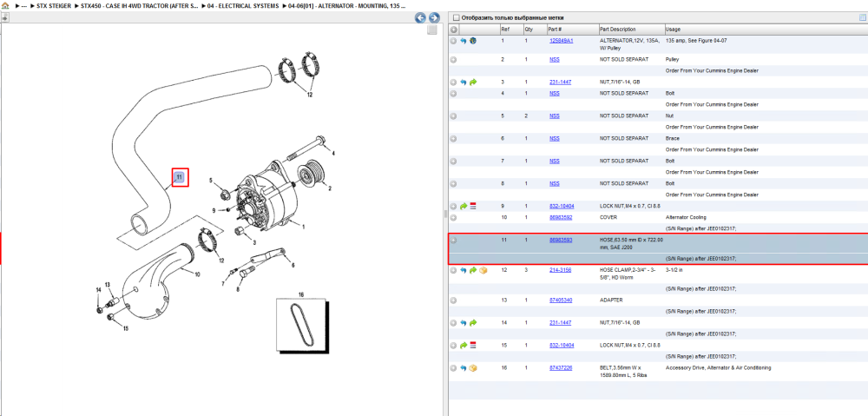
Task: Open part number 87437226 BELT link
Action: pyautogui.click(x=561, y=368)
